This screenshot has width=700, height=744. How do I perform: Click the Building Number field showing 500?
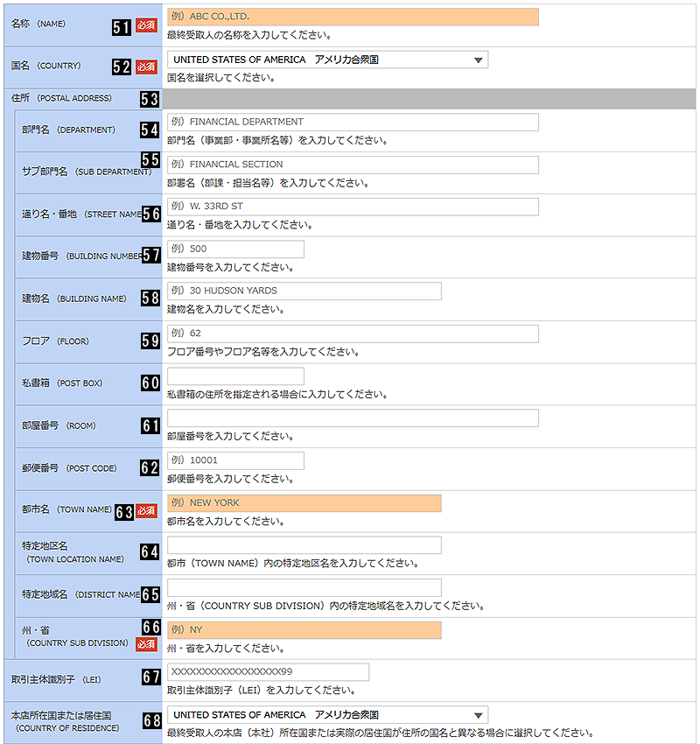point(235,249)
